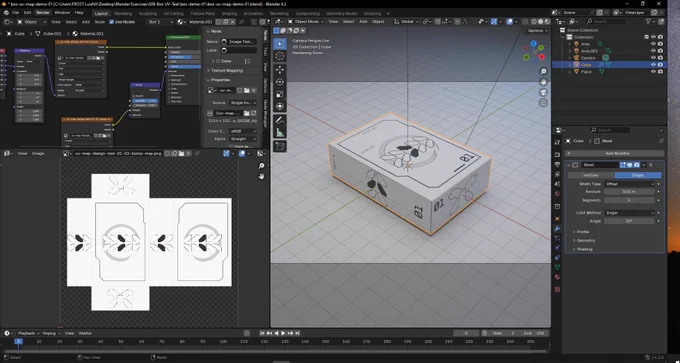Screen dimensions: 680x363
Task: Open the Global transform orientation dropdown
Action: pyautogui.click(x=407, y=22)
